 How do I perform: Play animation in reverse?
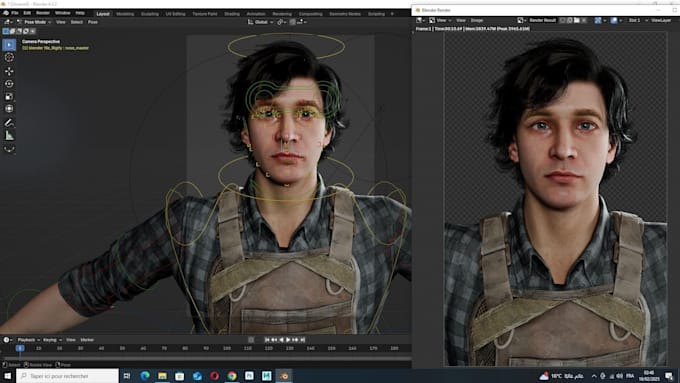[x=281, y=340]
